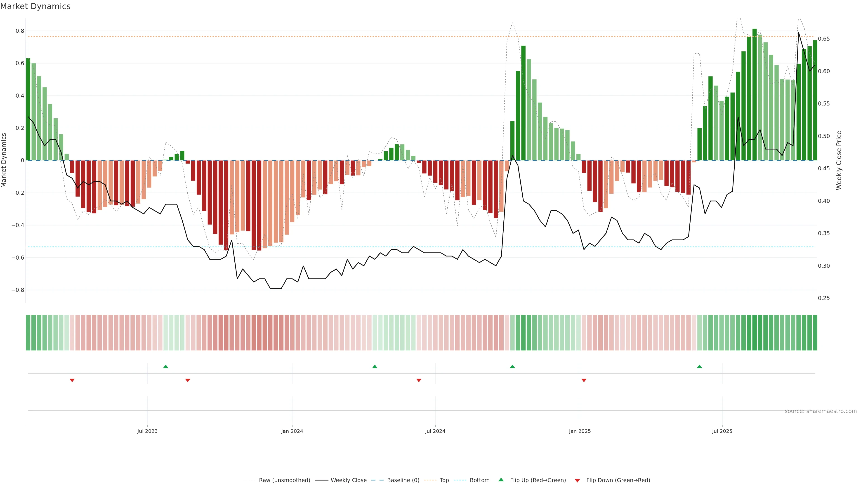
Task: Click the flip-up triangle marker before Jul 2024
Action: point(375,366)
